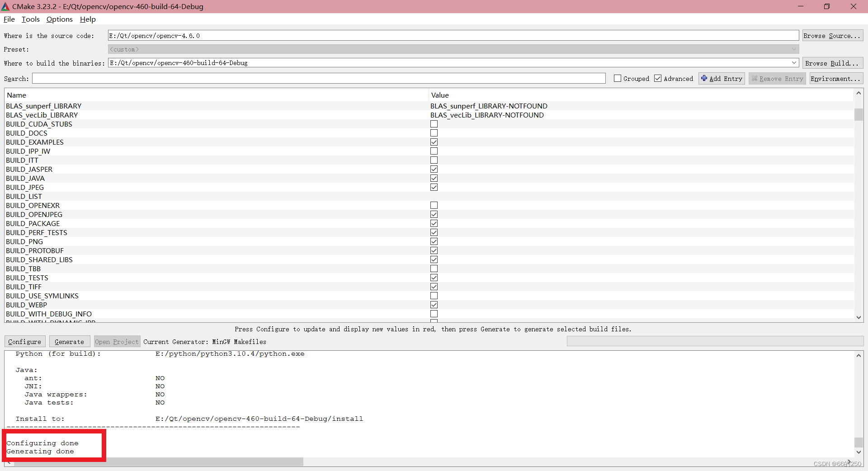Click output log horizontal scrollbar thumb
868x471 pixels.
click(158, 462)
